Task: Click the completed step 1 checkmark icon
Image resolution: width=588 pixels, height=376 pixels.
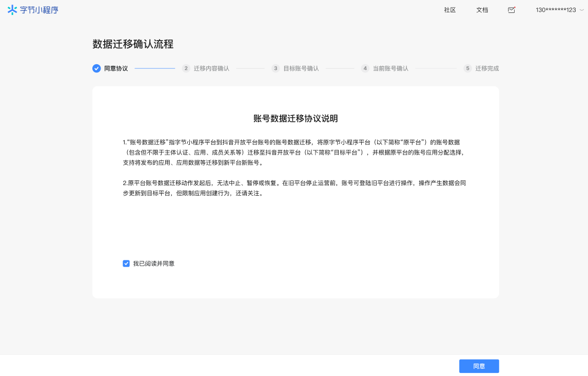Action: 96,68
